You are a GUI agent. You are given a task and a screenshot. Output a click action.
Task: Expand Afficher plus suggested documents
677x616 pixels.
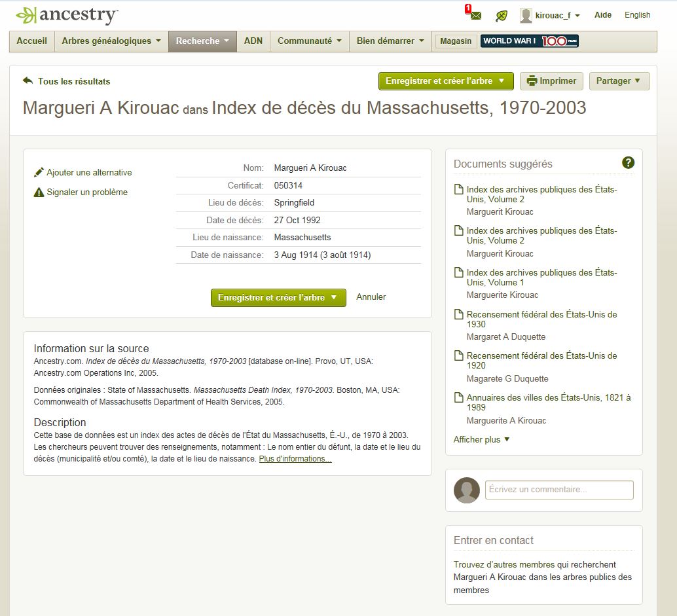tap(481, 439)
